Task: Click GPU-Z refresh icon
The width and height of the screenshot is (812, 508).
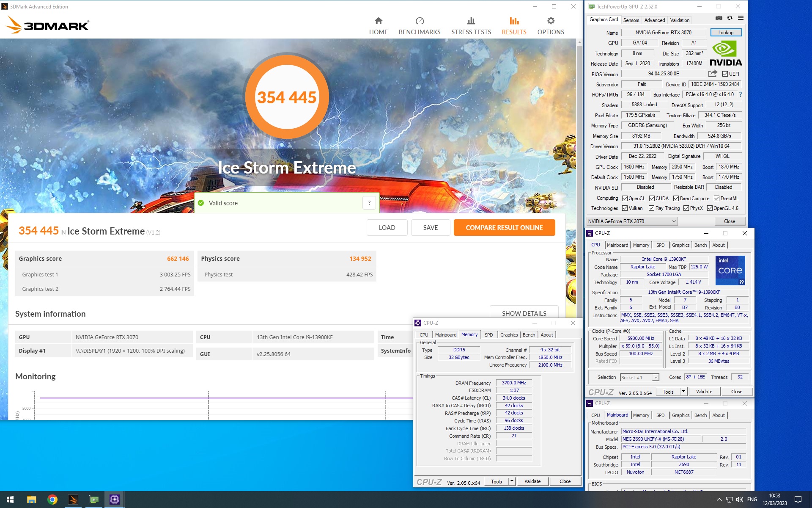Action: coord(730,18)
